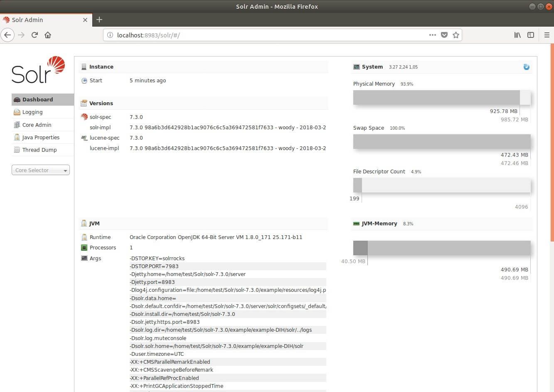Toggle Firefox sidebars
Image resolution: width=554 pixels, height=392 pixels.
(531, 35)
